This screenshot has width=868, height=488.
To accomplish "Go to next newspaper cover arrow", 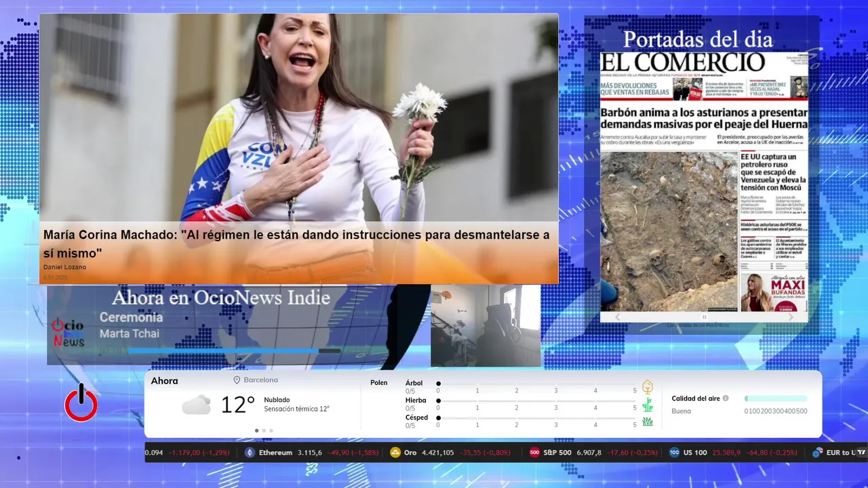I will tap(791, 317).
